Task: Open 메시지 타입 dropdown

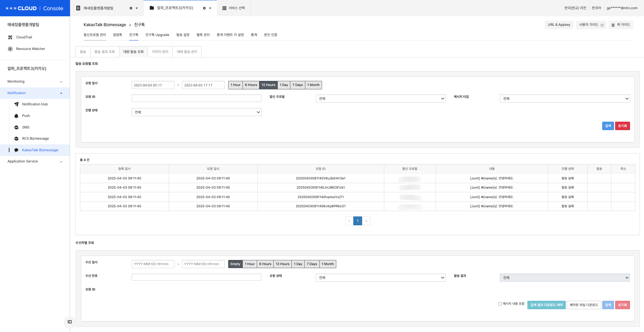Action: (x=565, y=99)
